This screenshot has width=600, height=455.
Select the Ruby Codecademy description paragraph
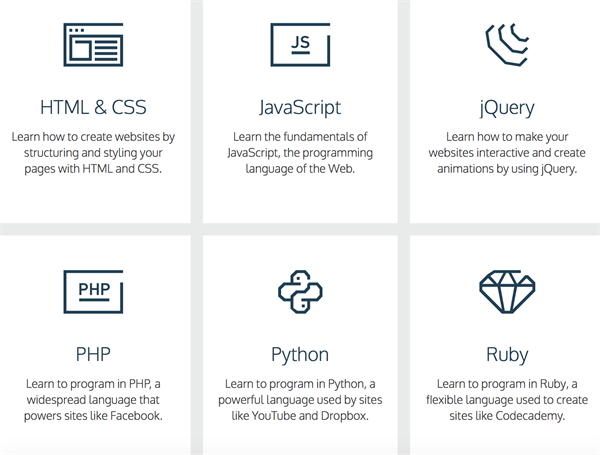pos(507,400)
